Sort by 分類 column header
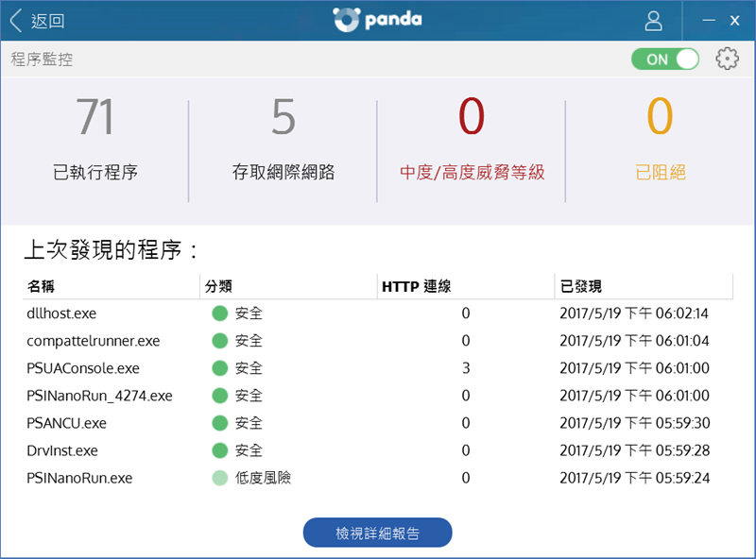This screenshot has height=559, width=756. click(218, 286)
